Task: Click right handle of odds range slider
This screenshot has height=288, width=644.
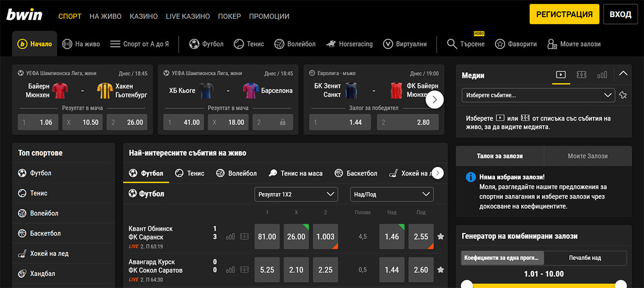Action: click(x=620, y=285)
